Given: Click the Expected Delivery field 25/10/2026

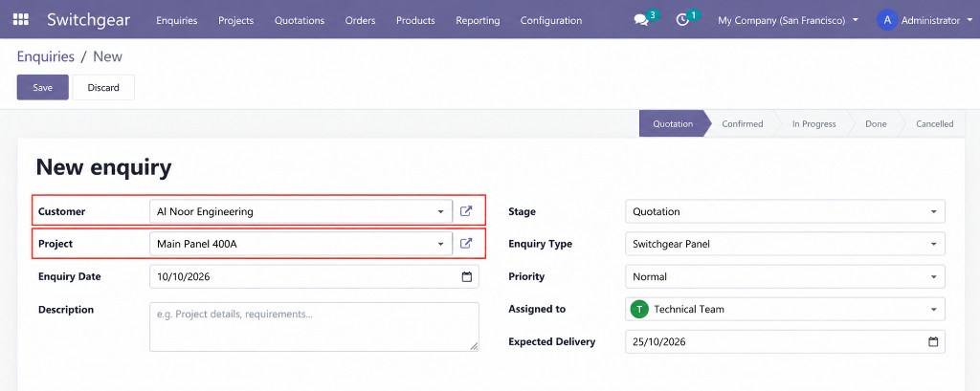Looking at the screenshot, I should (x=785, y=341).
